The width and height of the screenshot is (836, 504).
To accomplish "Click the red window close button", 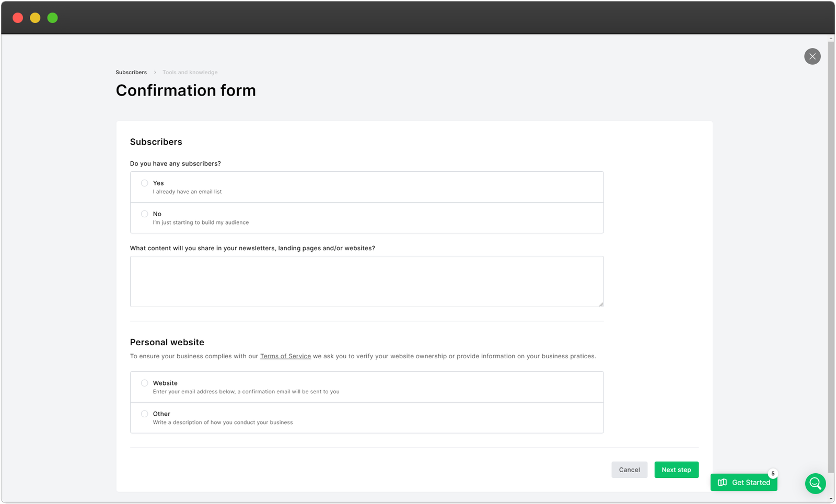I will [18, 18].
